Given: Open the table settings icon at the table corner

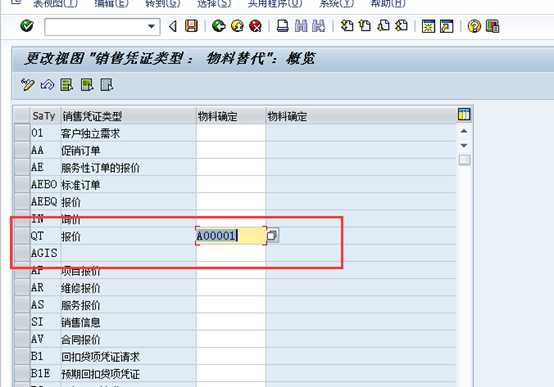Looking at the screenshot, I should pyautogui.click(x=464, y=114).
